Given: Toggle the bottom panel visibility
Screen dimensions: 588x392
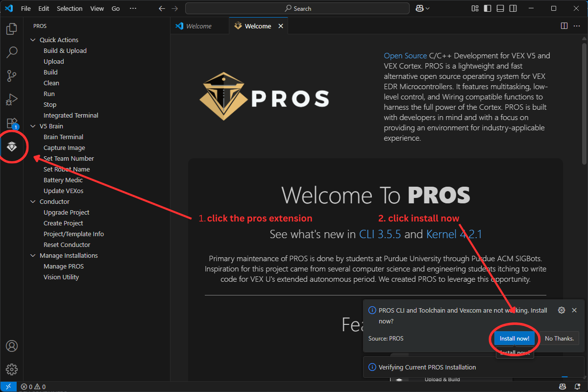Looking at the screenshot, I should pyautogui.click(x=500, y=8).
